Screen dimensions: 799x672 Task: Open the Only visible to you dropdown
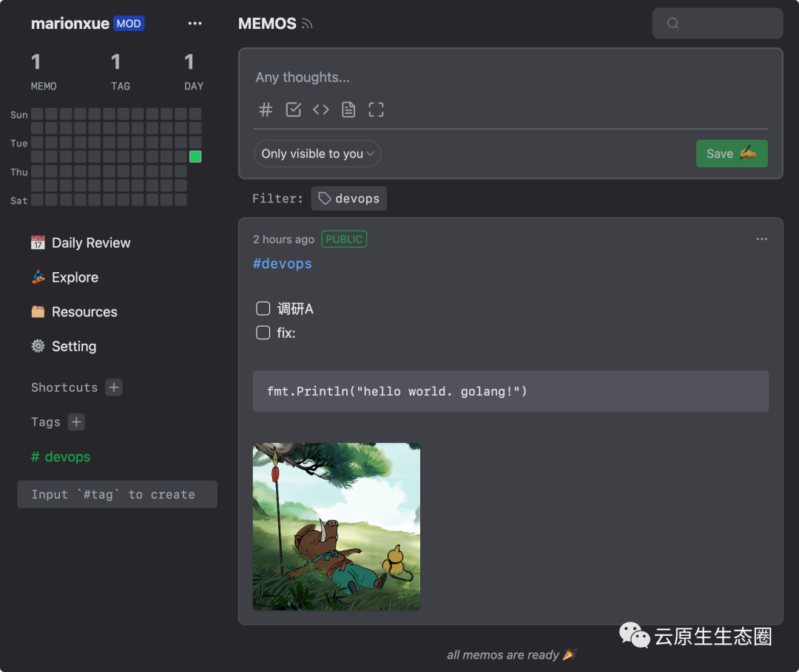(317, 154)
